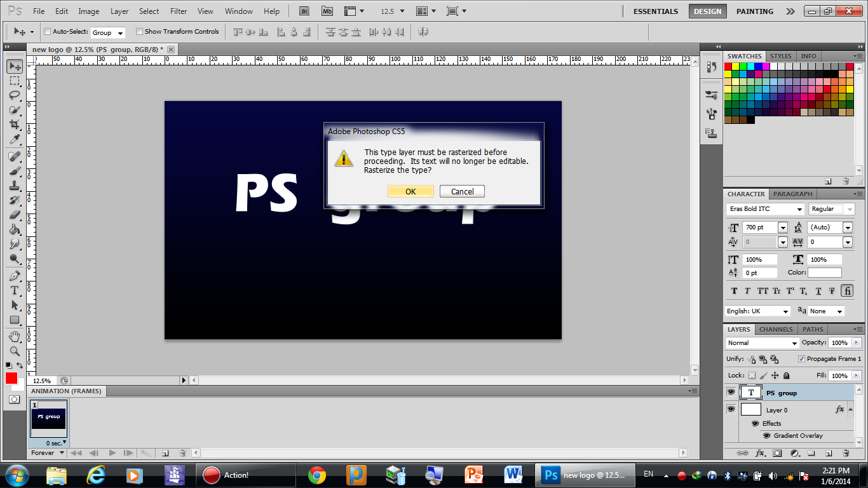The height and width of the screenshot is (488, 868).
Task: Select frame 1 thumbnail in Animation panel
Action: (48, 418)
